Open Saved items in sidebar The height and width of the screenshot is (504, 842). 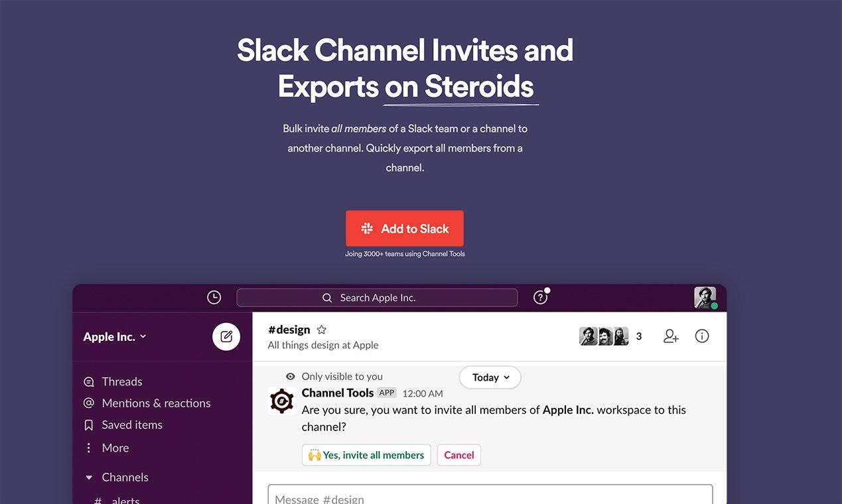tap(131, 425)
